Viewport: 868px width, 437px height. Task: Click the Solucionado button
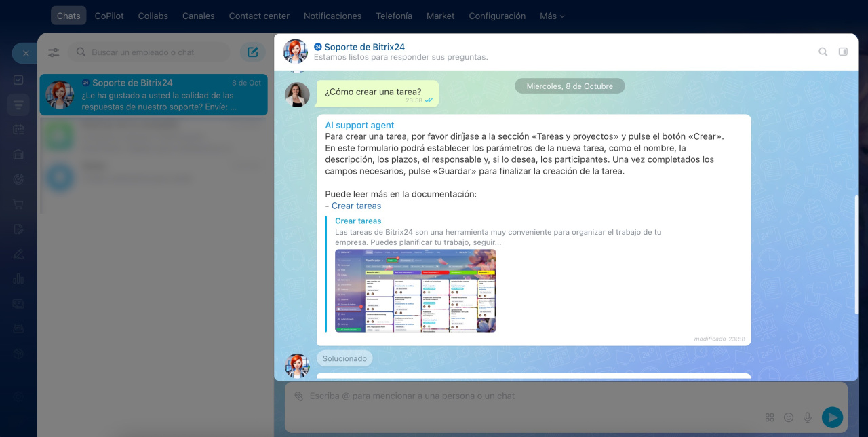(344, 358)
